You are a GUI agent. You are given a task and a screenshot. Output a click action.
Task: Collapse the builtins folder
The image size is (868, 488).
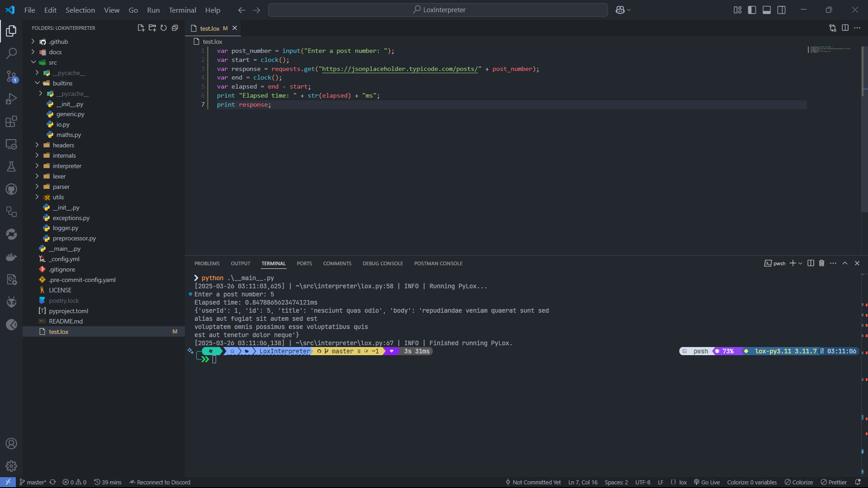click(62, 83)
